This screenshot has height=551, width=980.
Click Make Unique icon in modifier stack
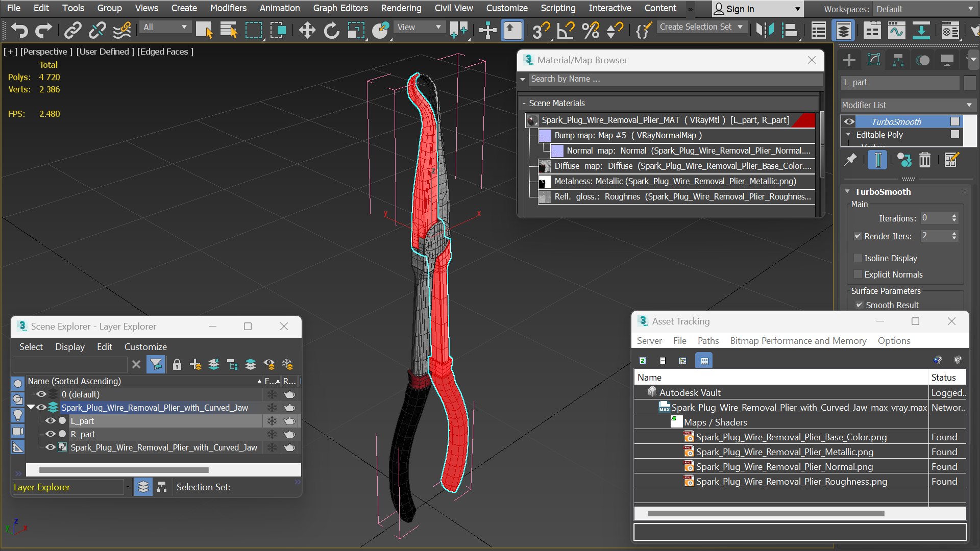pos(904,160)
